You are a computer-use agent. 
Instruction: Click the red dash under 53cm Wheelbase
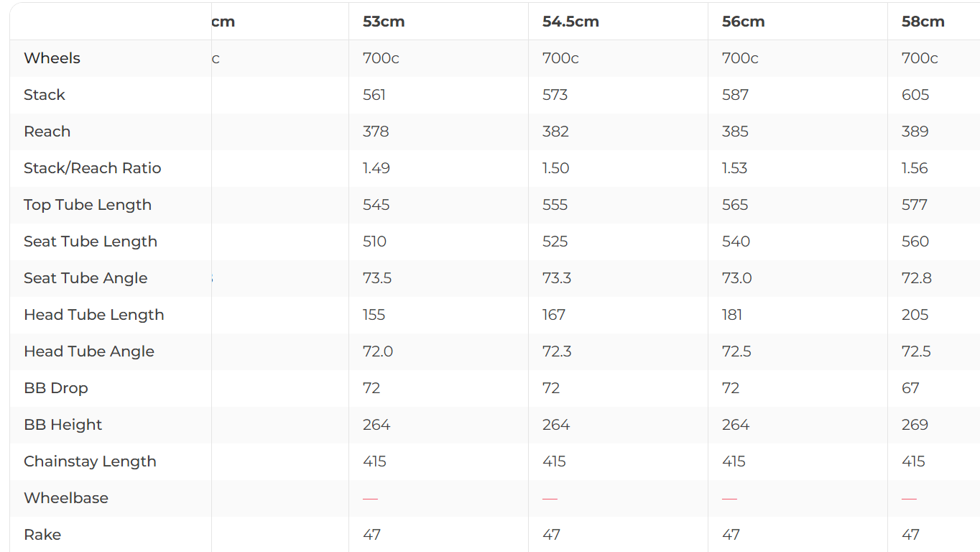click(370, 498)
